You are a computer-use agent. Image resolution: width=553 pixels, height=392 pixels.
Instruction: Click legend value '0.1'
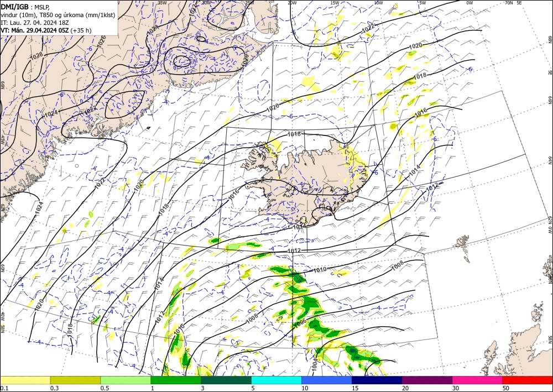tap(4, 388)
